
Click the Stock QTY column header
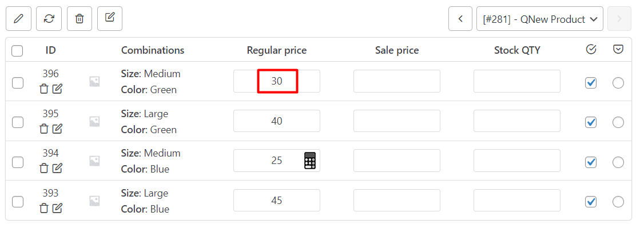(517, 50)
